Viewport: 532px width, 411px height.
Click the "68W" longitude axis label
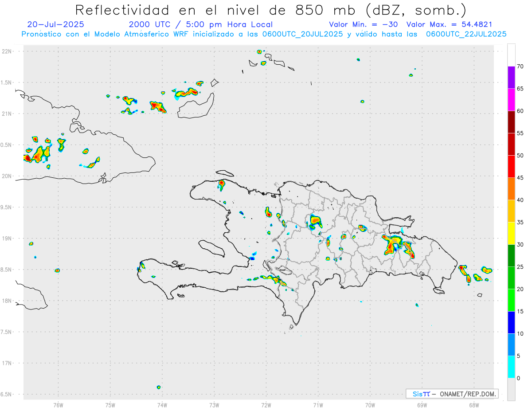pyautogui.click(x=474, y=405)
